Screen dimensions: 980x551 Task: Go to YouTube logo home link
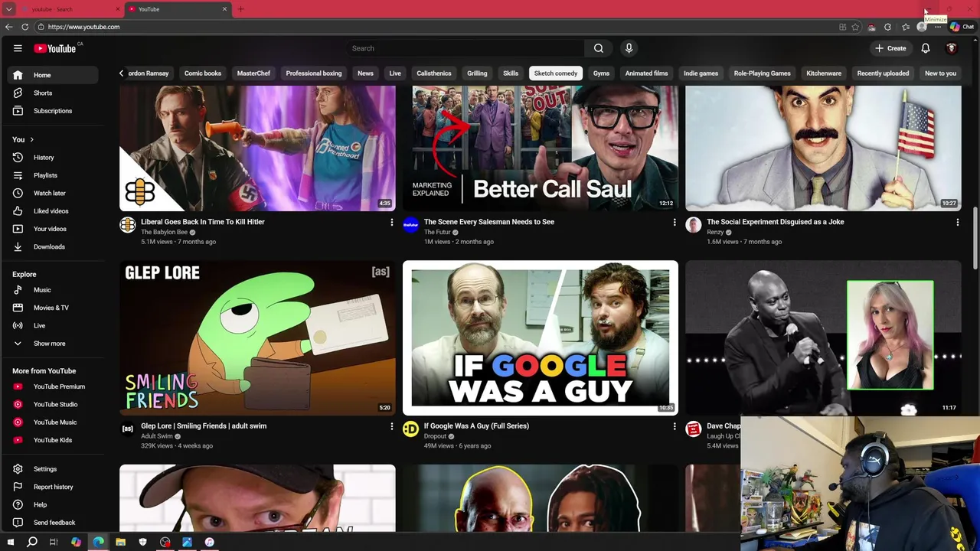click(x=54, y=48)
